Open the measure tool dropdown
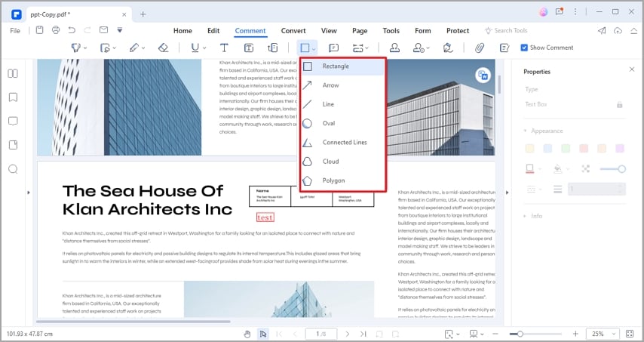 tap(366, 48)
